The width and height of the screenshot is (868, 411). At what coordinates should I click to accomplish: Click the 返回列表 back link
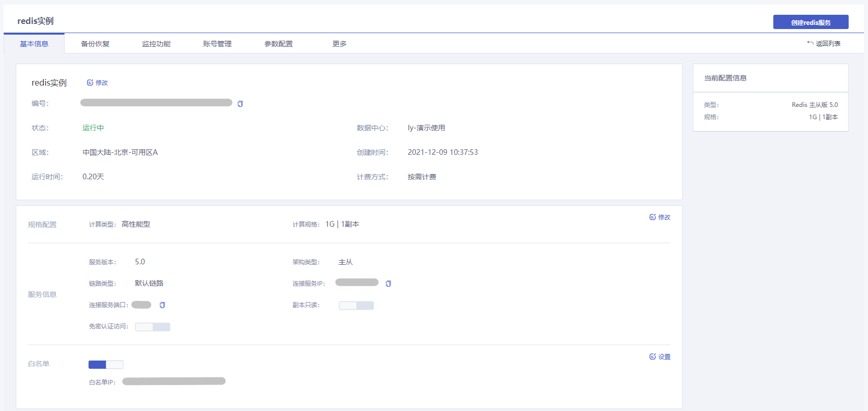tap(824, 43)
